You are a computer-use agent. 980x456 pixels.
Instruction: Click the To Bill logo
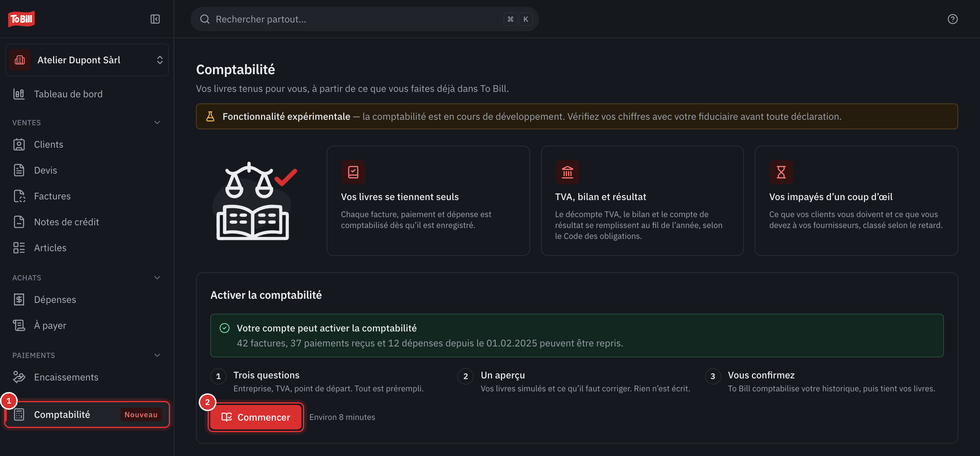pos(21,19)
